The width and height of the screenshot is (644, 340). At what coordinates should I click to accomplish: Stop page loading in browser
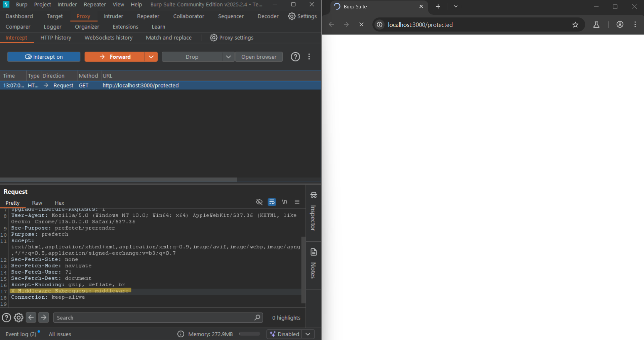click(x=361, y=25)
